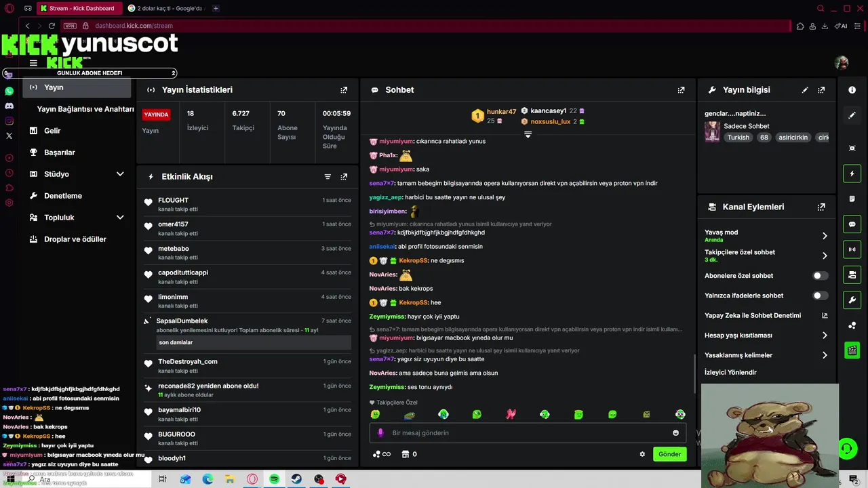Click hunkar47 in the chat leaderboard
The image size is (868, 488).
click(x=501, y=111)
